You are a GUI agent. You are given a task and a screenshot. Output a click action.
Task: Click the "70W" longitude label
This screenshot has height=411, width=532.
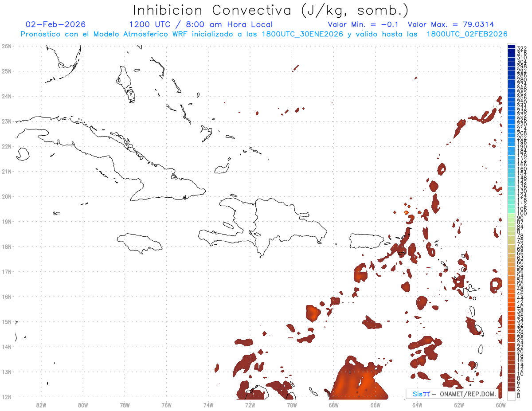[x=292, y=404]
